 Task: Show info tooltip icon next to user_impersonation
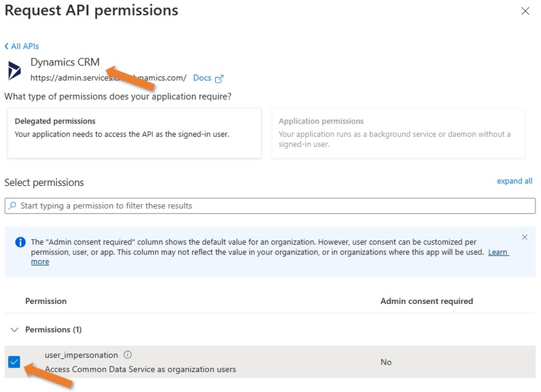[x=128, y=355]
